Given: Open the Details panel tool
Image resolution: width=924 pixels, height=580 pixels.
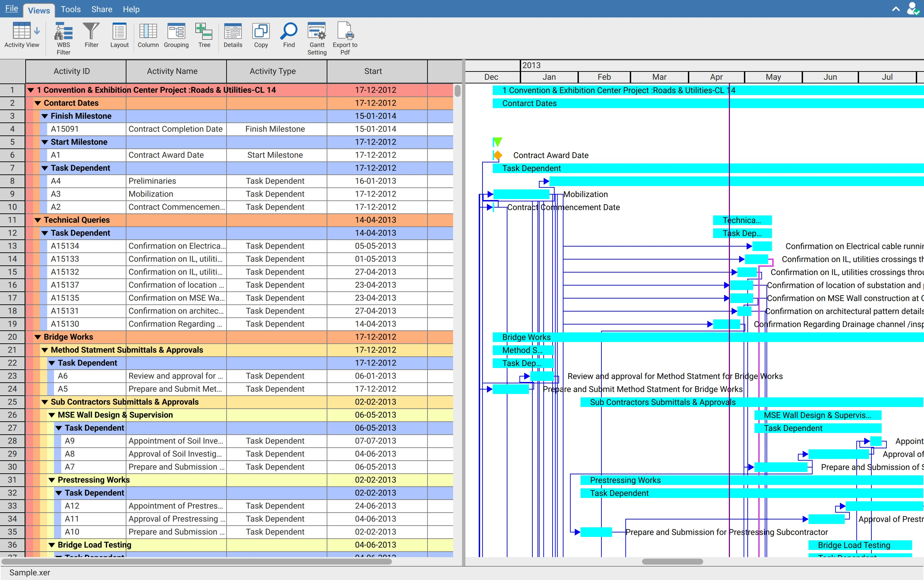Looking at the screenshot, I should click(x=233, y=35).
